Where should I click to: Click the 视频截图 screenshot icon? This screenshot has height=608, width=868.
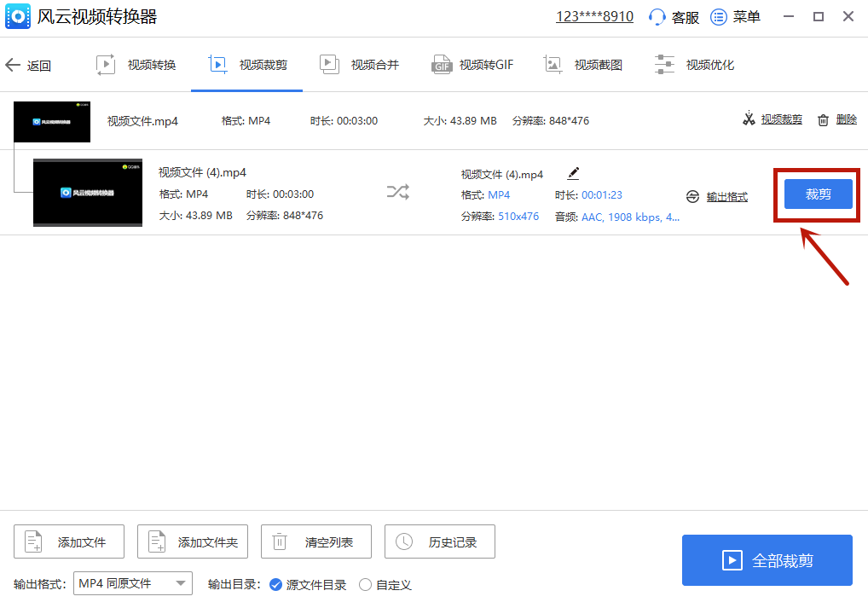[553, 65]
